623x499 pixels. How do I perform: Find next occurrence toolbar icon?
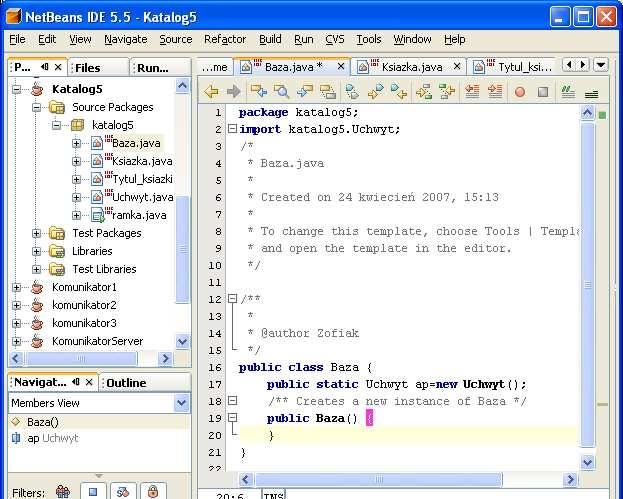tap(305, 92)
